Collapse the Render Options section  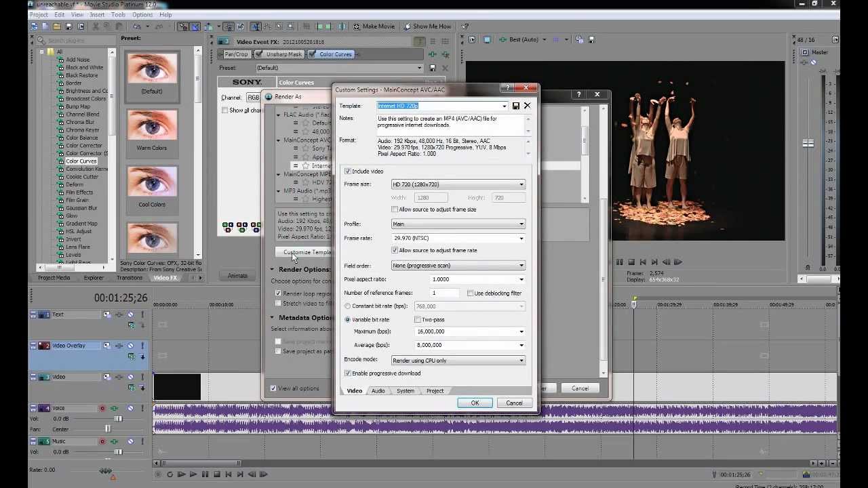(273, 270)
